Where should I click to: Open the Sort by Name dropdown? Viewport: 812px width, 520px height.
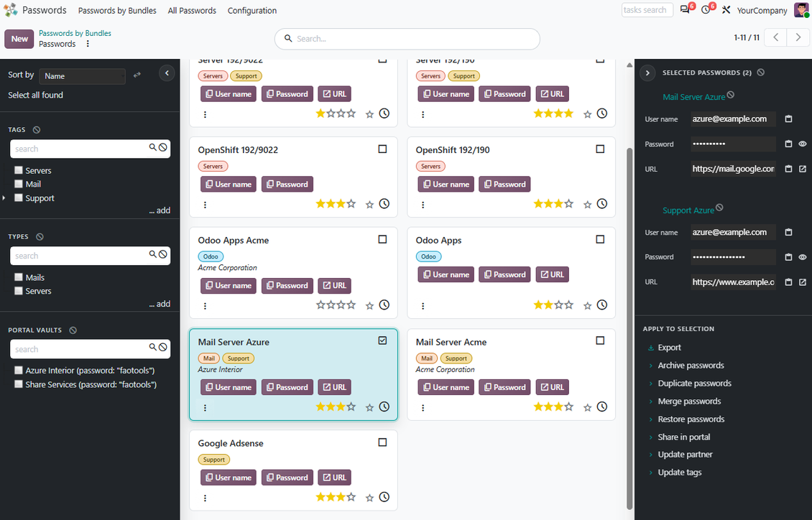pos(83,76)
